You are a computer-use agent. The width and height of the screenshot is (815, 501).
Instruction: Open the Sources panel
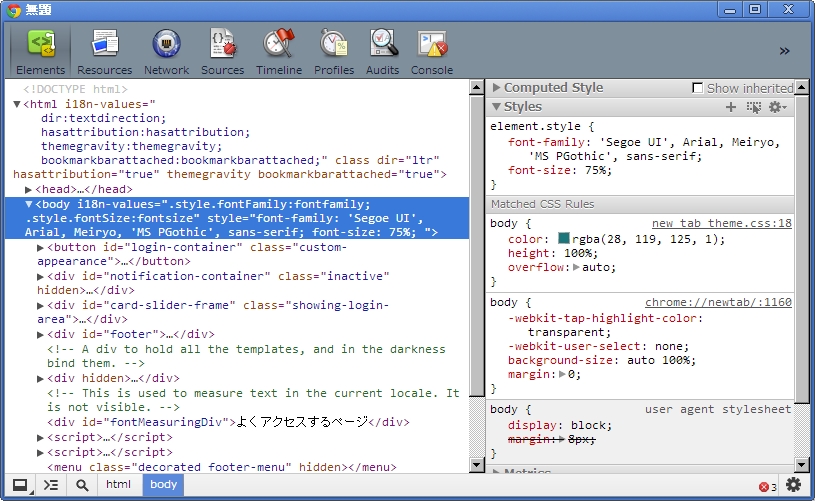point(222,51)
